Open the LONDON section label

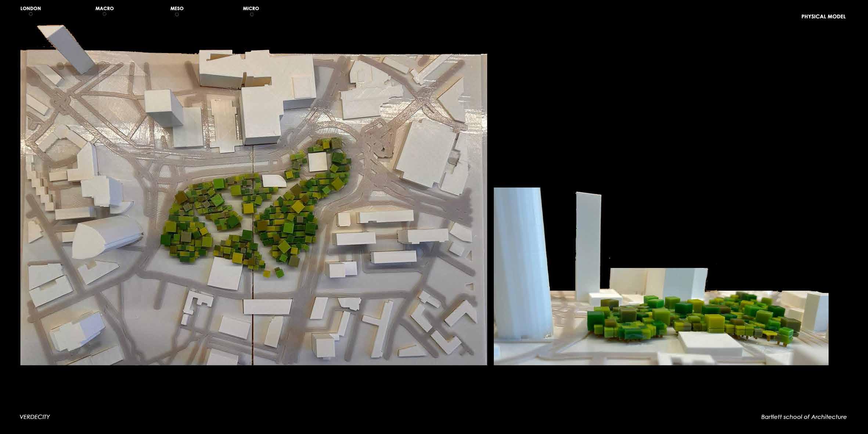coord(30,8)
